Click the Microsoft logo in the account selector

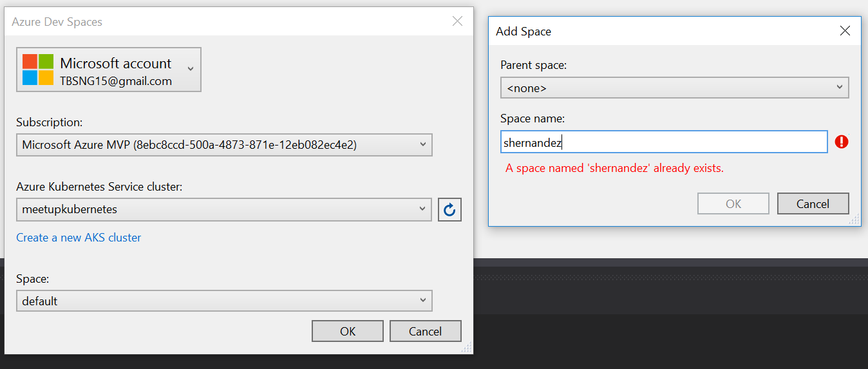point(38,70)
